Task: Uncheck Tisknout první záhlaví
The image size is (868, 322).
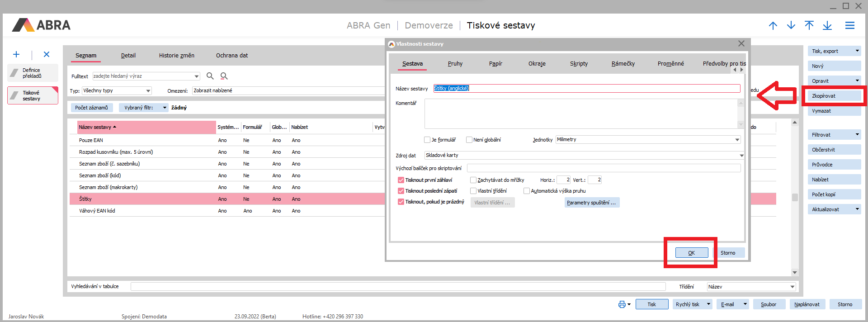Action: pos(401,180)
